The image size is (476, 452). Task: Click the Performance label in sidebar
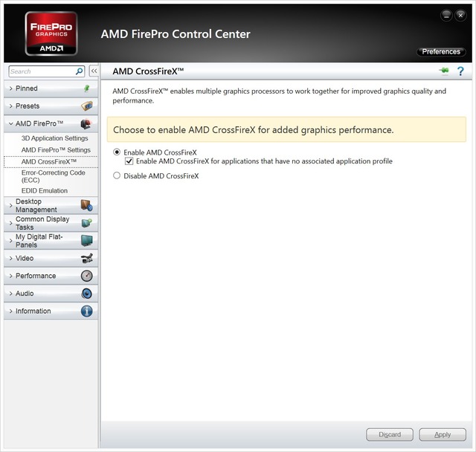[36, 276]
